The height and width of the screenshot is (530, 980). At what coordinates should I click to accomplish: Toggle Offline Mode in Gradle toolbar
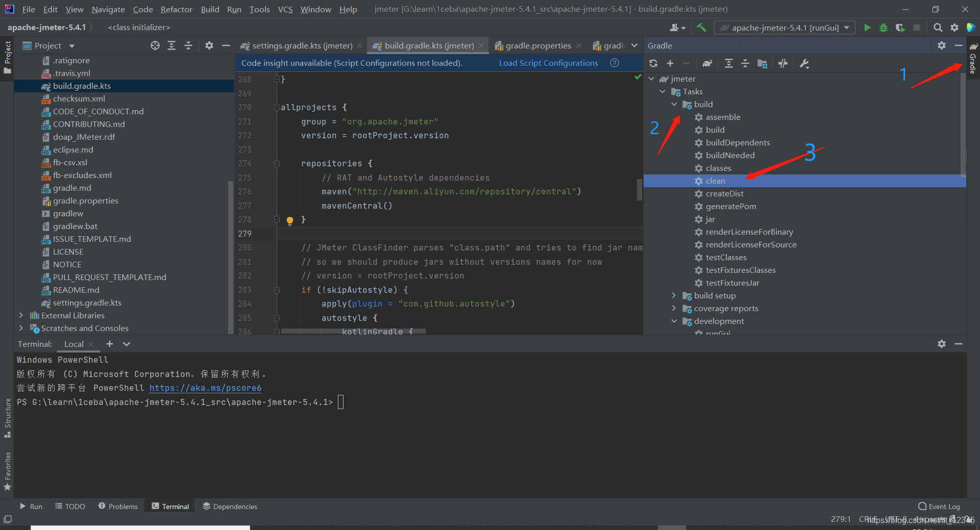(783, 63)
